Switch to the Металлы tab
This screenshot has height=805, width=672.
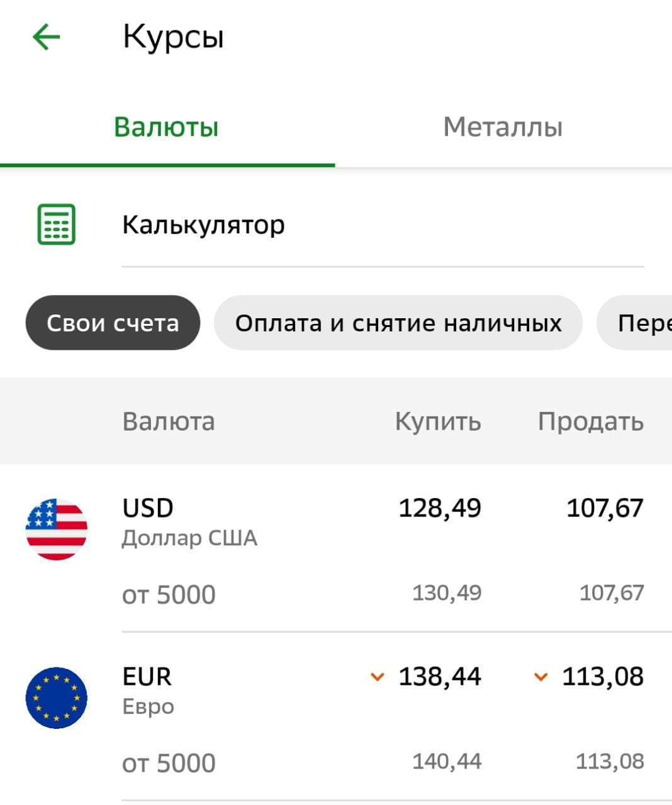click(503, 127)
